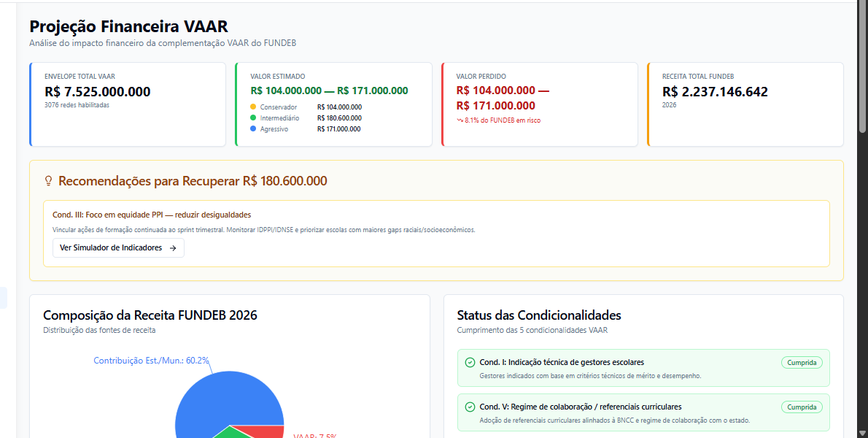Click the green Intermediário legend dot
The height and width of the screenshot is (438, 868).
(x=253, y=118)
